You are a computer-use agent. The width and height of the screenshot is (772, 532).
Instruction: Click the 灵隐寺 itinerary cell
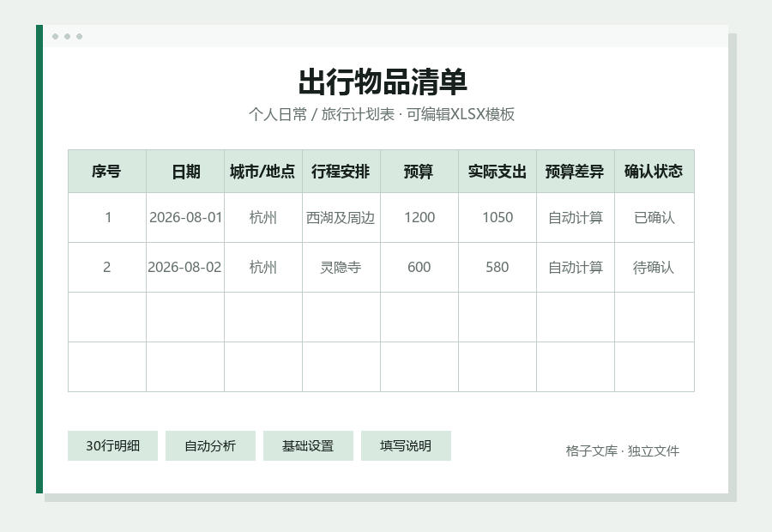point(341,267)
